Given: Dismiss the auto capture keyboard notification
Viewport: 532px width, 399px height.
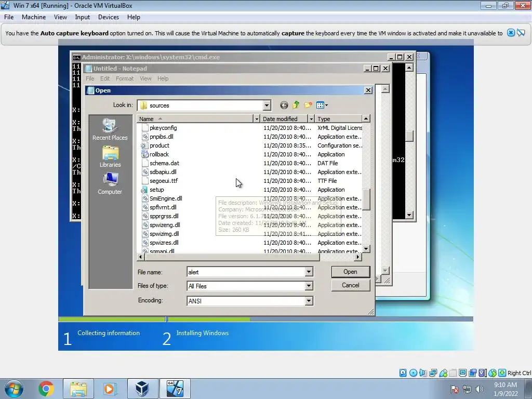Looking at the screenshot, I should [511, 33].
